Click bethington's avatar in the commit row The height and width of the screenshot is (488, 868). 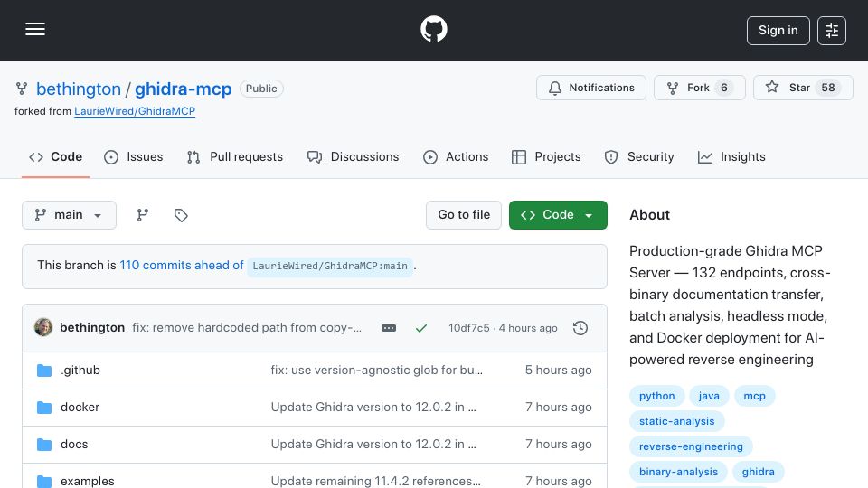pos(43,327)
